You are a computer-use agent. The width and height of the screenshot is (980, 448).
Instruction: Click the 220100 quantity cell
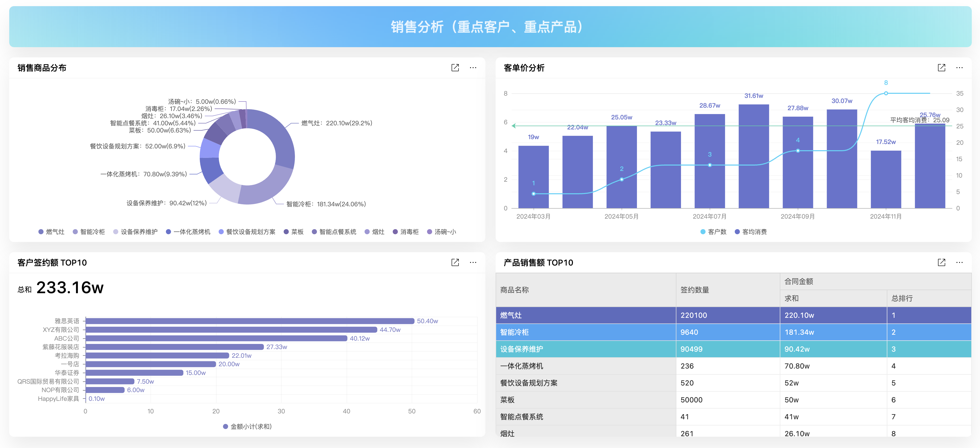click(728, 315)
